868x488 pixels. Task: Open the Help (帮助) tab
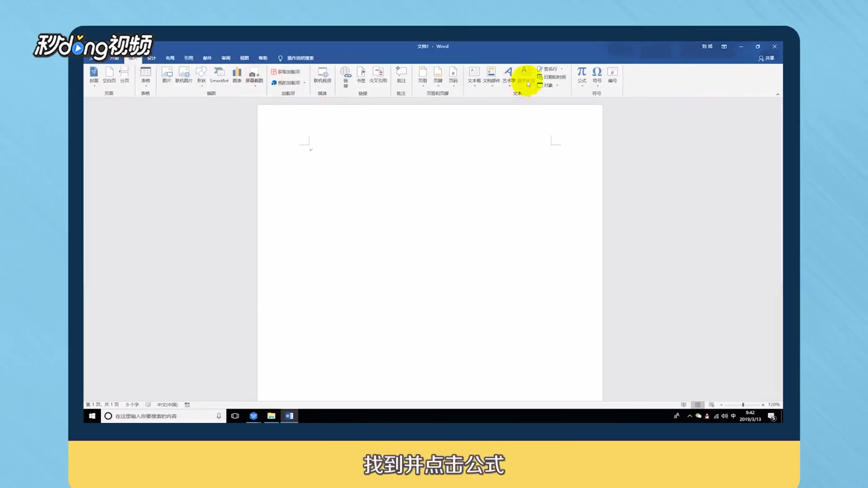pyautogui.click(x=263, y=58)
